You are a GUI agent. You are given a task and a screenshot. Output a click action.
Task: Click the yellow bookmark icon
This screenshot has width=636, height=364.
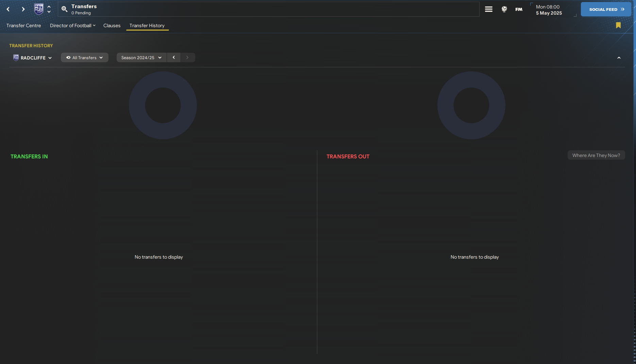click(x=618, y=25)
